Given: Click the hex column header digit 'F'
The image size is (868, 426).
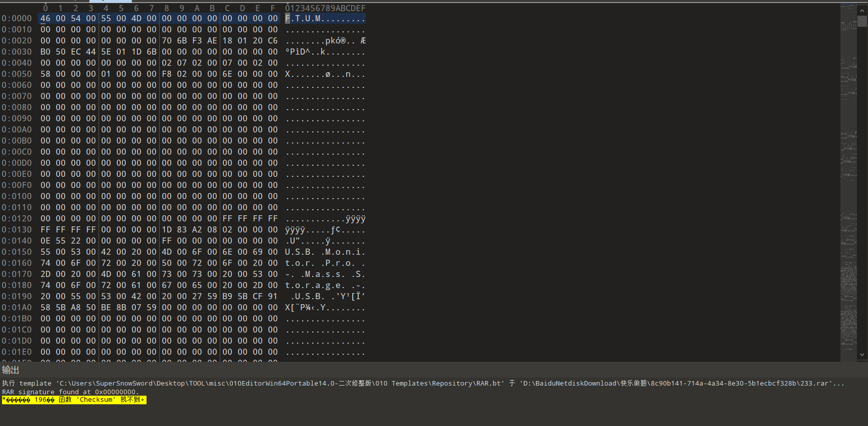Looking at the screenshot, I should click(x=273, y=8).
